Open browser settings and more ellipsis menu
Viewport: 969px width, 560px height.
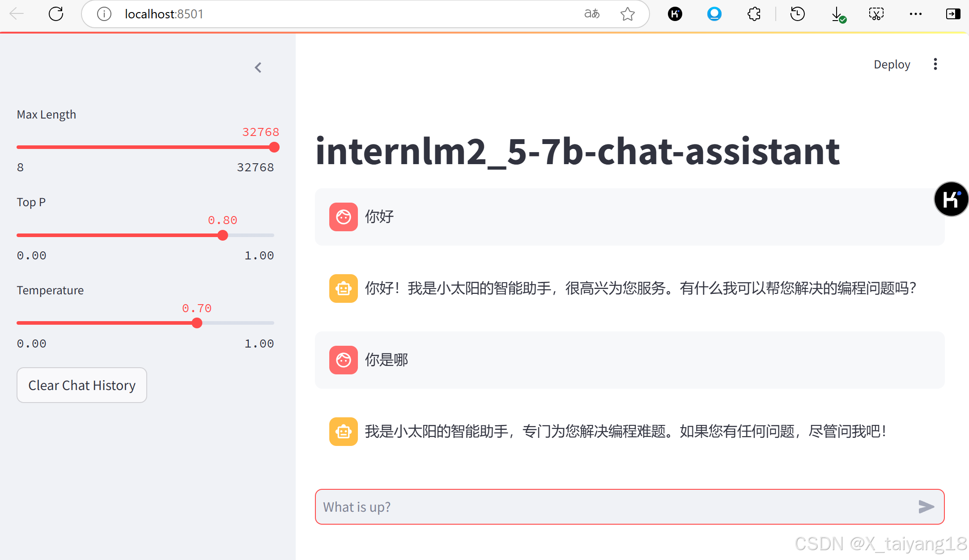915,14
